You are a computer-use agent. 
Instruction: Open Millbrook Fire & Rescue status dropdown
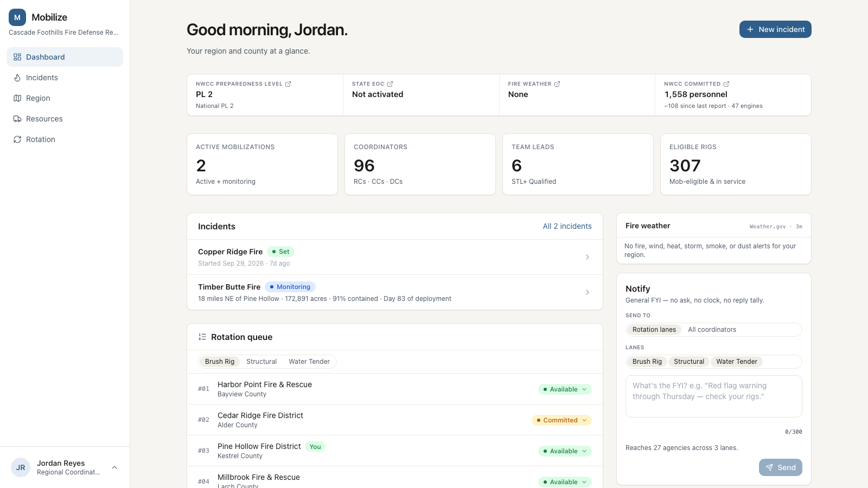coord(565,482)
